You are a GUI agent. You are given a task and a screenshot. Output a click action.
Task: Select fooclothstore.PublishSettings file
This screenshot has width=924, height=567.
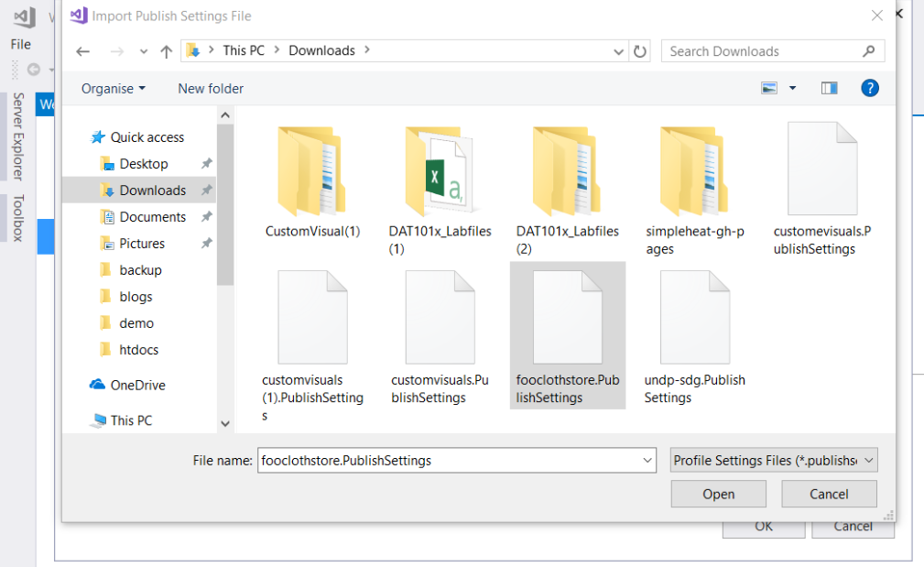click(x=568, y=336)
